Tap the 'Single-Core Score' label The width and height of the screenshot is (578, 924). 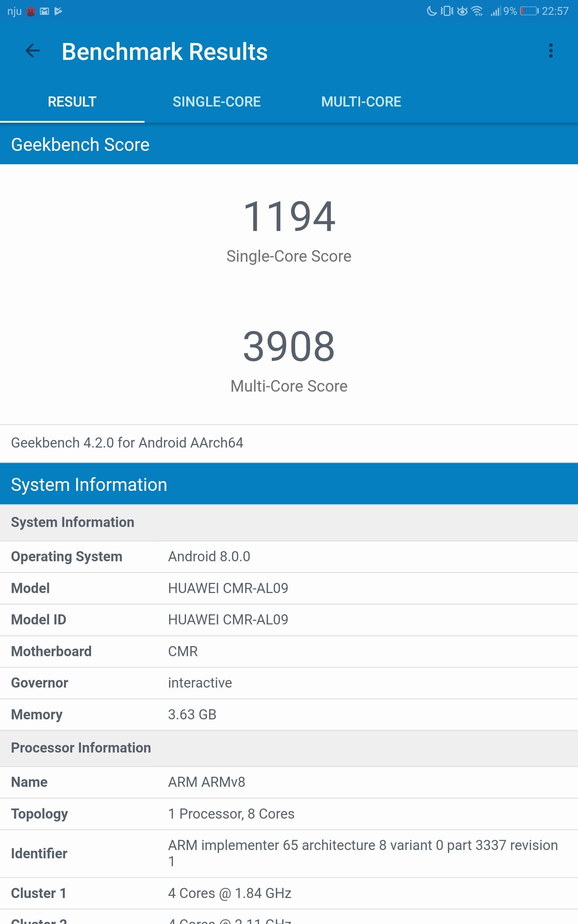pos(289,256)
